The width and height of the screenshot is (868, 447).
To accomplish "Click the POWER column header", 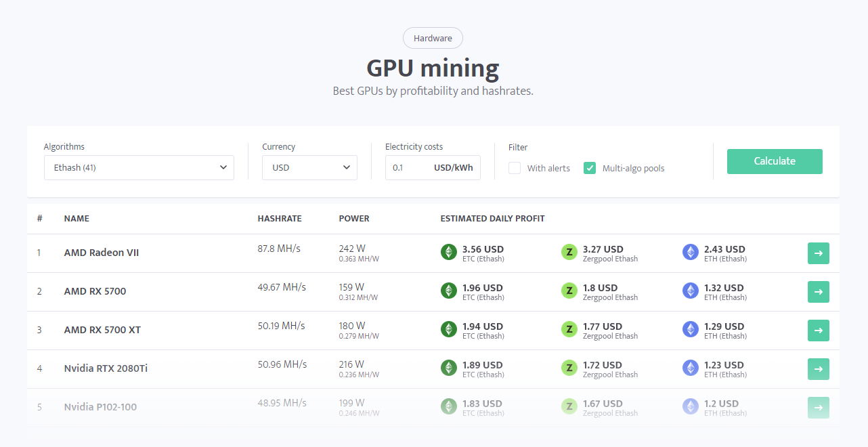I will (354, 219).
